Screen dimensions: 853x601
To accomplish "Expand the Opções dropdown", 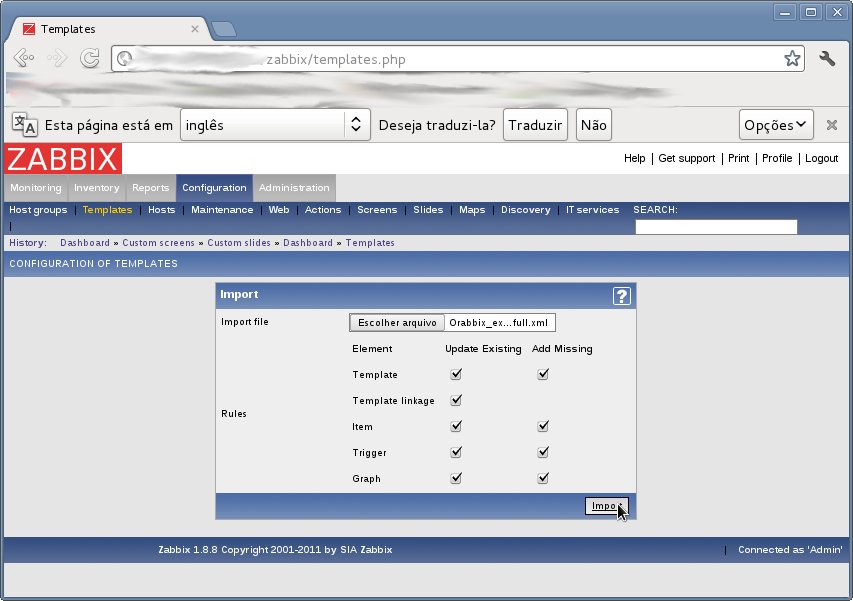I will click(x=776, y=125).
